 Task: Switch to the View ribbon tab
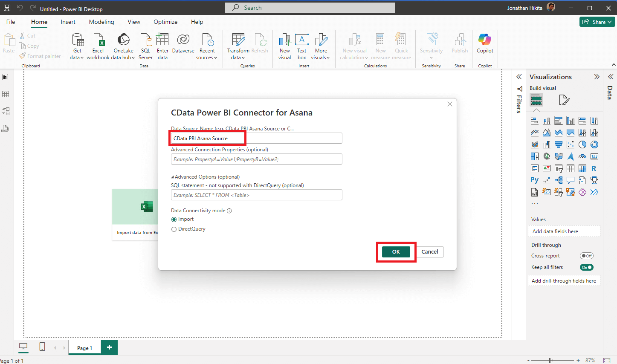click(134, 22)
